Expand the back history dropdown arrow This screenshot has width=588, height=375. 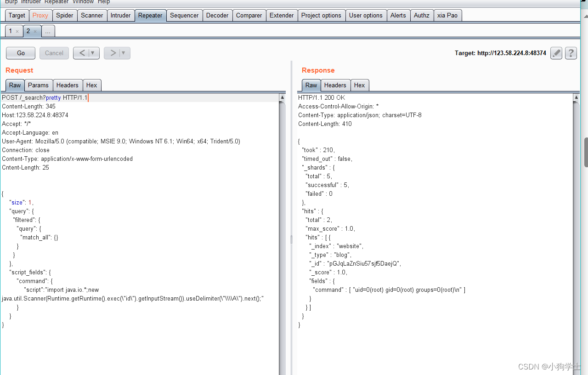[93, 53]
